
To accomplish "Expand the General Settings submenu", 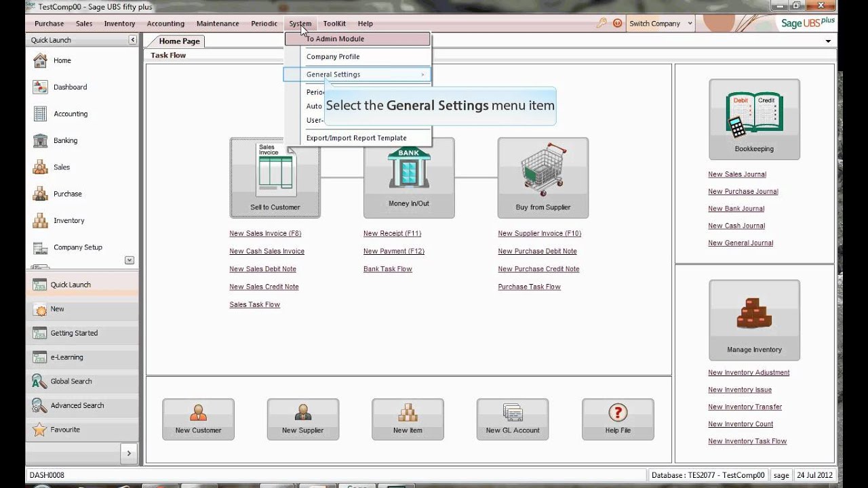I will pyautogui.click(x=357, y=75).
